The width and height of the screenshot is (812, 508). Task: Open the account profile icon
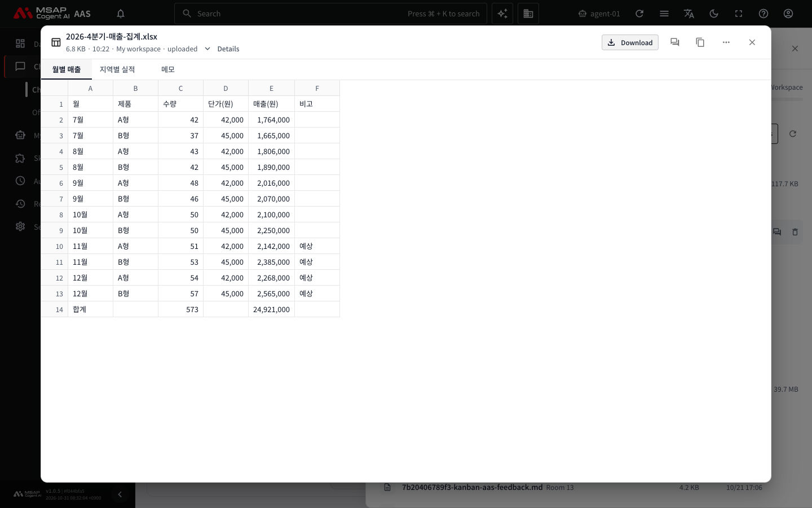788,14
